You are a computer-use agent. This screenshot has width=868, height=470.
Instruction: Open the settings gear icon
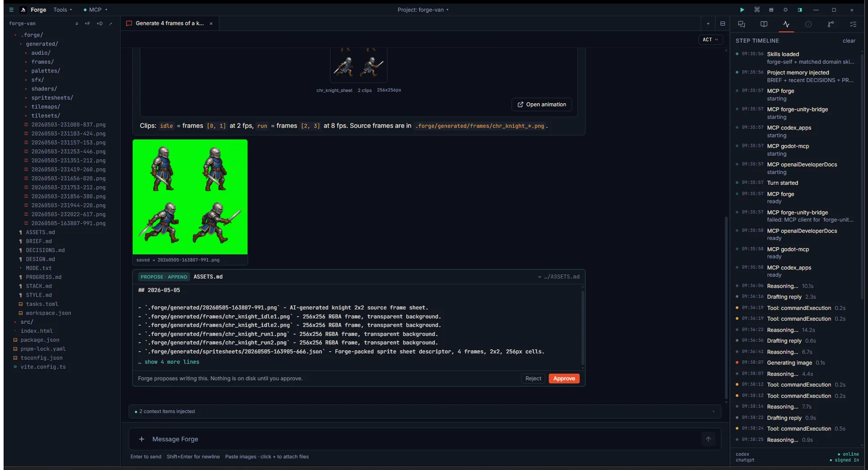pos(786,9)
